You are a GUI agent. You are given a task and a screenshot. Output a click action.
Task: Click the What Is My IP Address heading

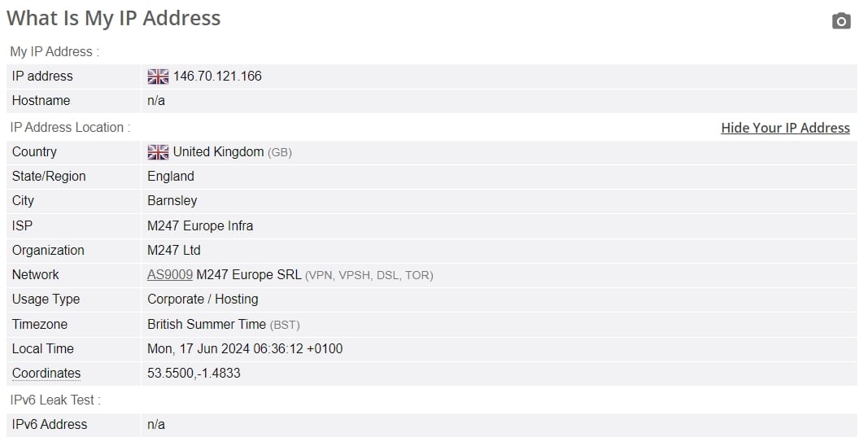pos(113,18)
